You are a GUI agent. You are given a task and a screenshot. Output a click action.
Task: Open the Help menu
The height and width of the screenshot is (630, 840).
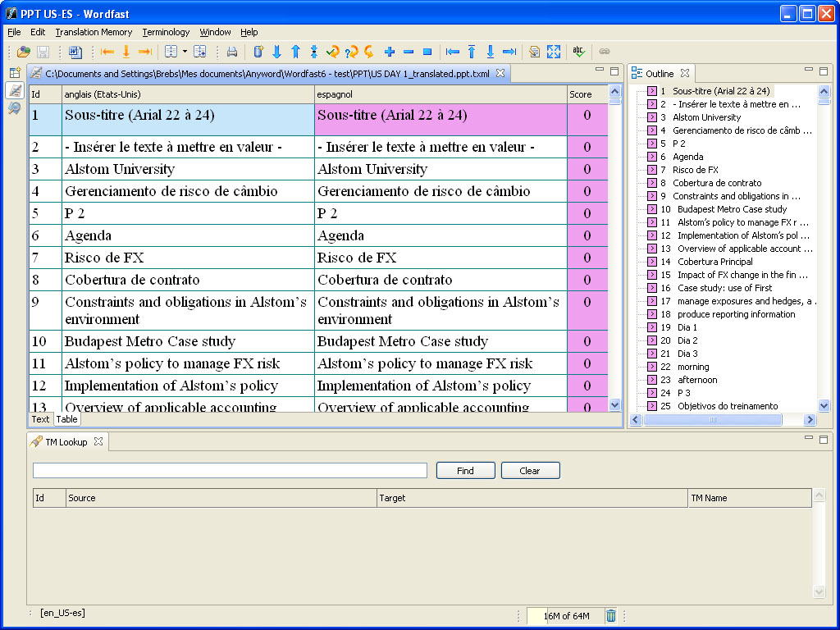pyautogui.click(x=249, y=32)
